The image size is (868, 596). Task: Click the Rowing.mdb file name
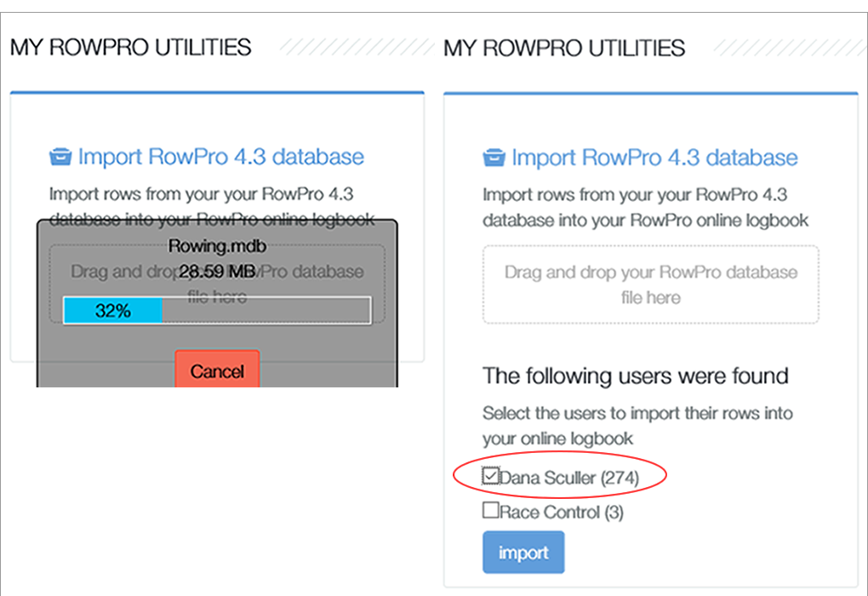pyautogui.click(x=217, y=246)
